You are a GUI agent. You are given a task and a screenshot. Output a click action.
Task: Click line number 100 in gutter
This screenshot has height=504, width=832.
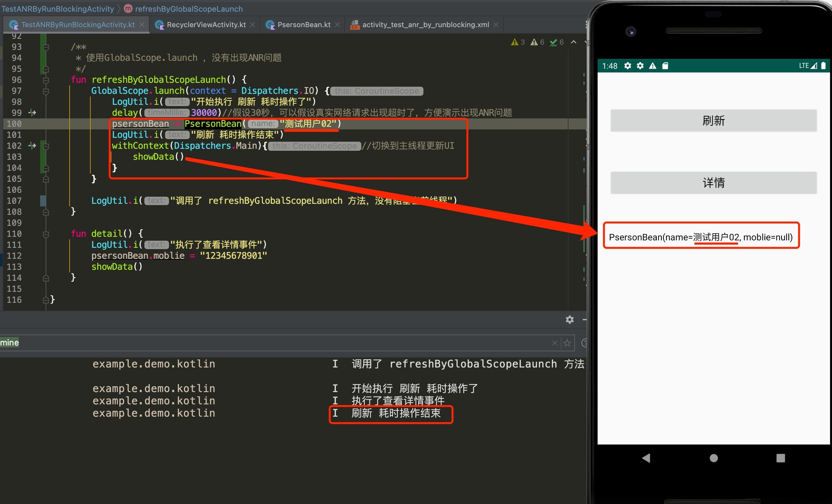click(x=14, y=124)
